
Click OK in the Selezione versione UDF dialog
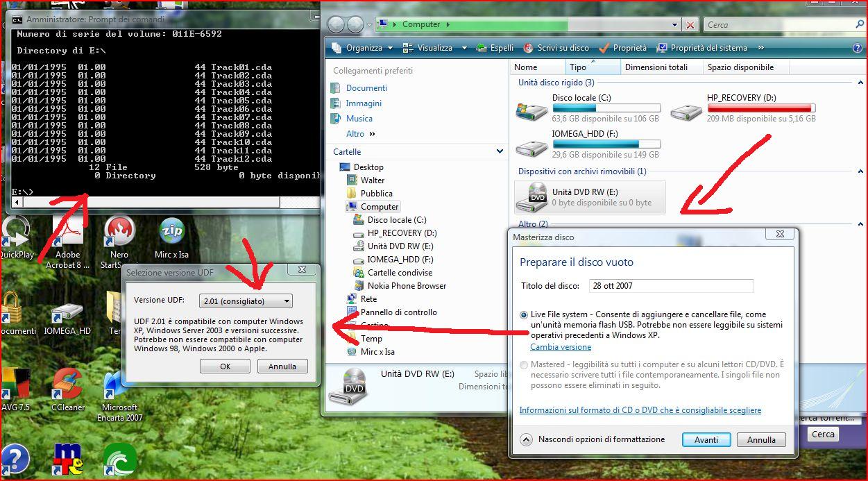[x=225, y=366]
